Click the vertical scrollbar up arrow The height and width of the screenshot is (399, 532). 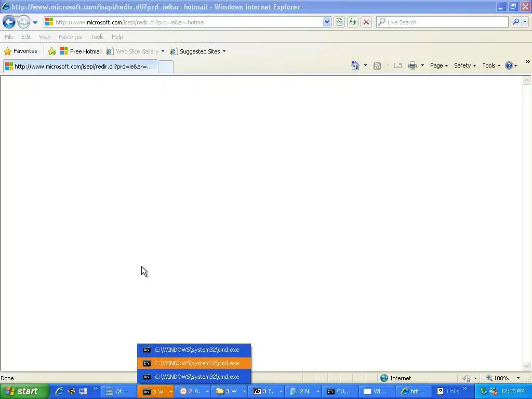pos(526,81)
